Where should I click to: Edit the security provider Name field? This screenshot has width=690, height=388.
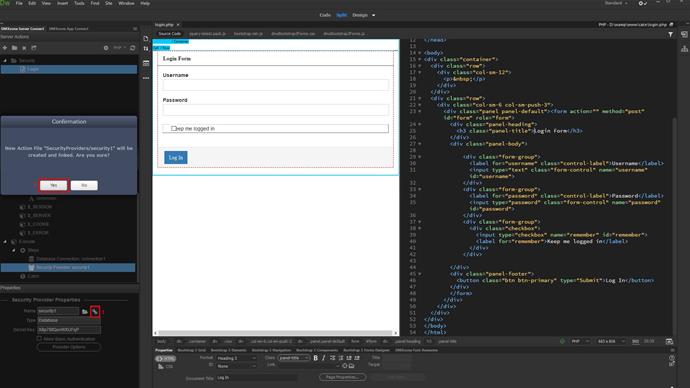point(58,311)
